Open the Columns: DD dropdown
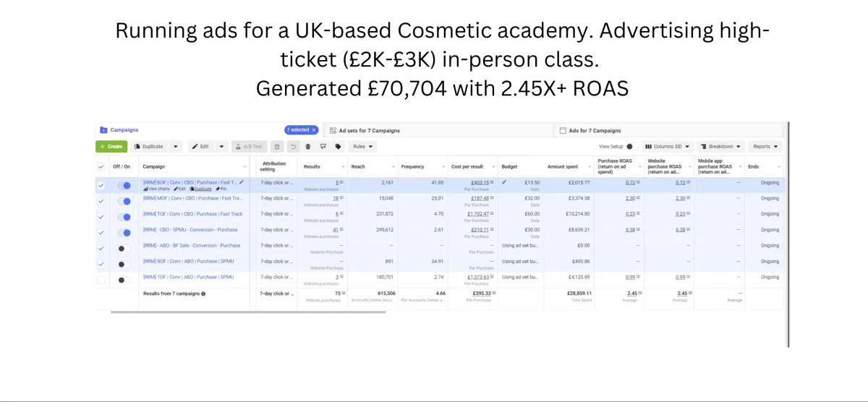Viewport: 868px width, 402px height. [x=668, y=146]
